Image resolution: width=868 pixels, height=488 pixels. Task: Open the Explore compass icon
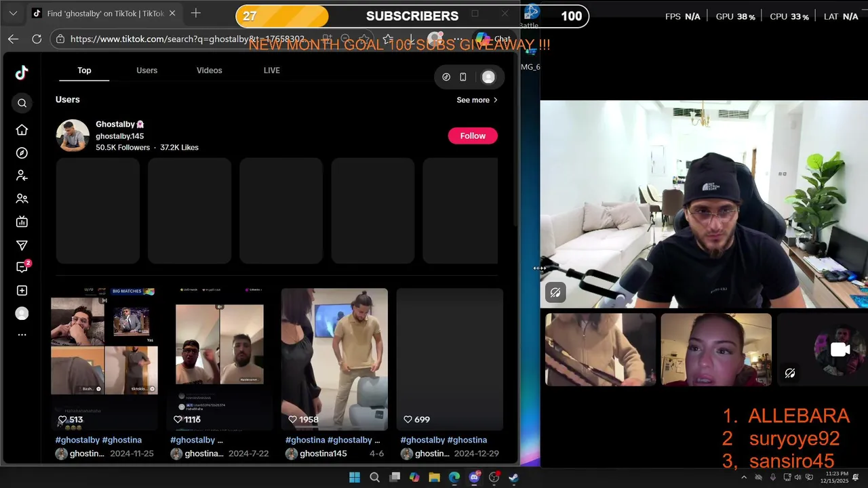point(22,153)
